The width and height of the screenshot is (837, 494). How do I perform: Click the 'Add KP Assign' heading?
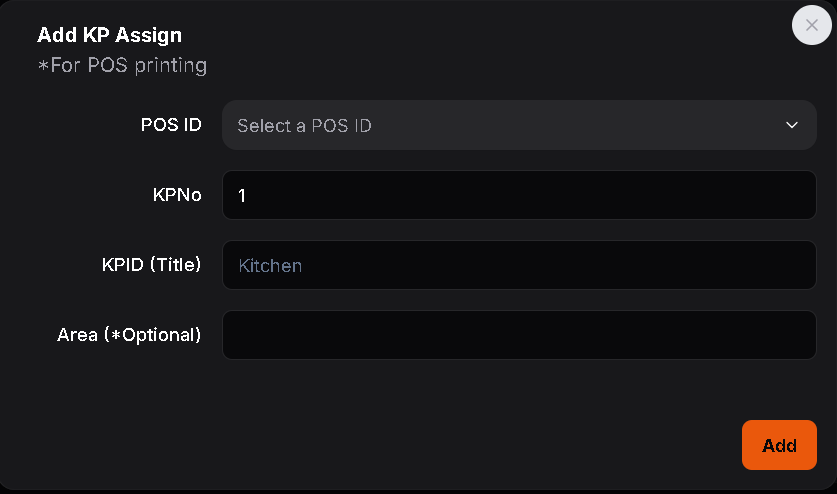point(109,35)
